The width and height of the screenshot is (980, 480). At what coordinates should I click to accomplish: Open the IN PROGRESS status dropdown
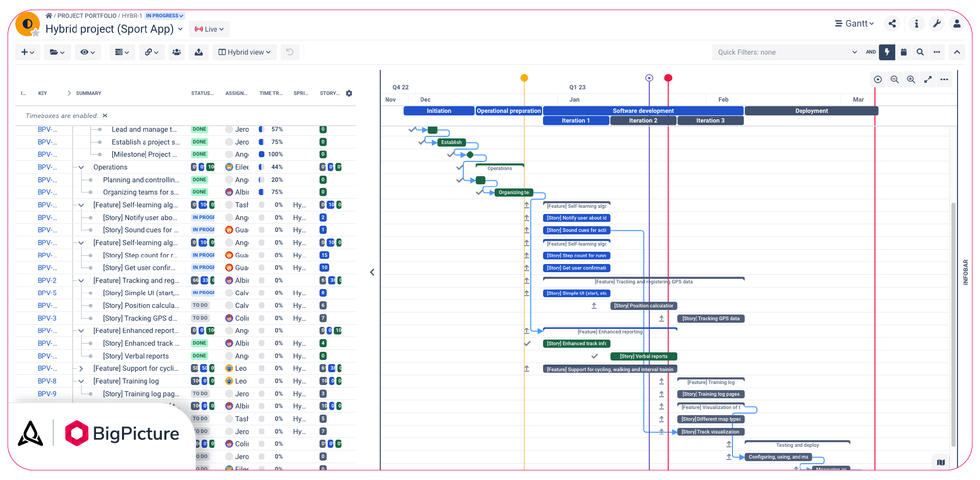(x=164, y=15)
